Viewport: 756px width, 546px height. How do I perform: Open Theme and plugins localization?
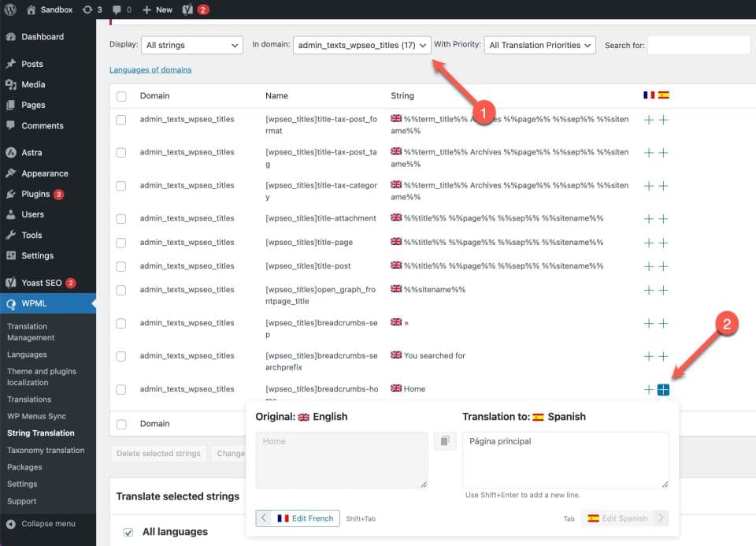click(x=42, y=377)
